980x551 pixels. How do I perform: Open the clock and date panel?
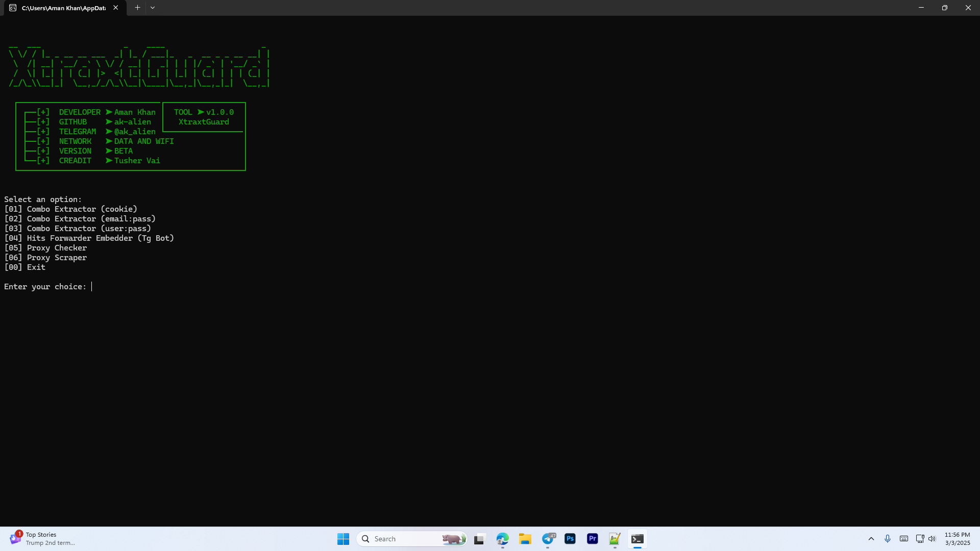[x=957, y=539]
